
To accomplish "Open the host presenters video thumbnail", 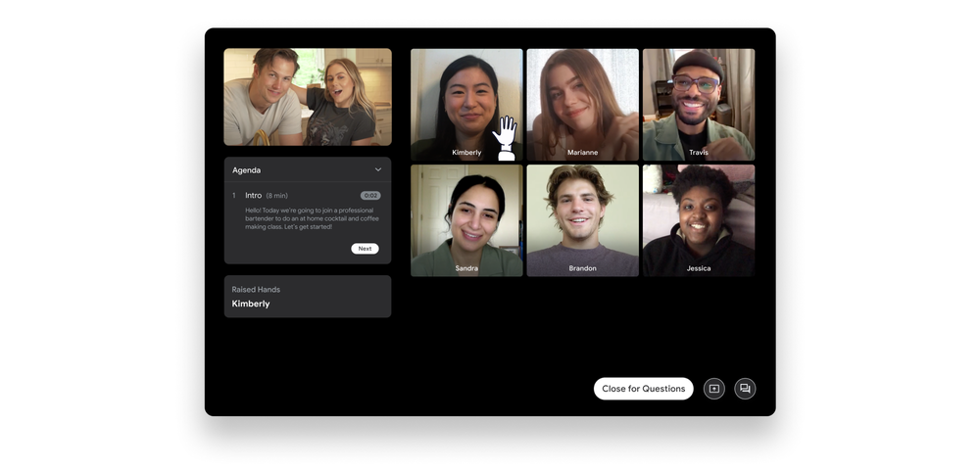I will tap(307, 97).
